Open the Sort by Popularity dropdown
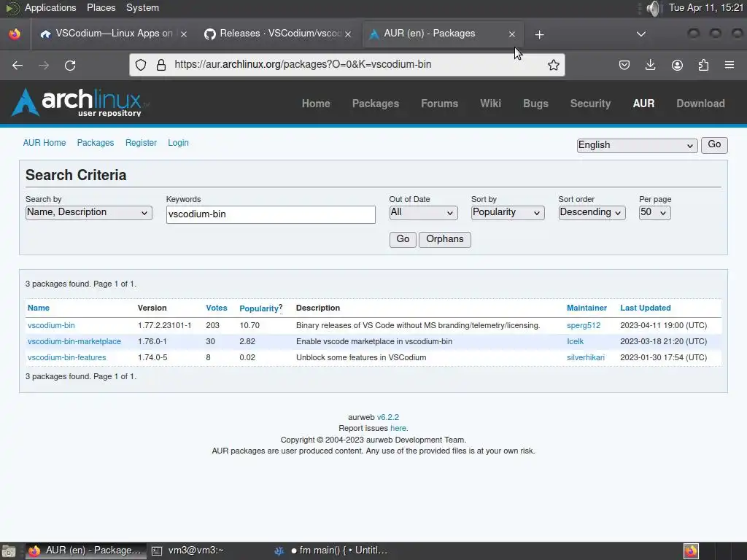747x560 pixels. (508, 212)
